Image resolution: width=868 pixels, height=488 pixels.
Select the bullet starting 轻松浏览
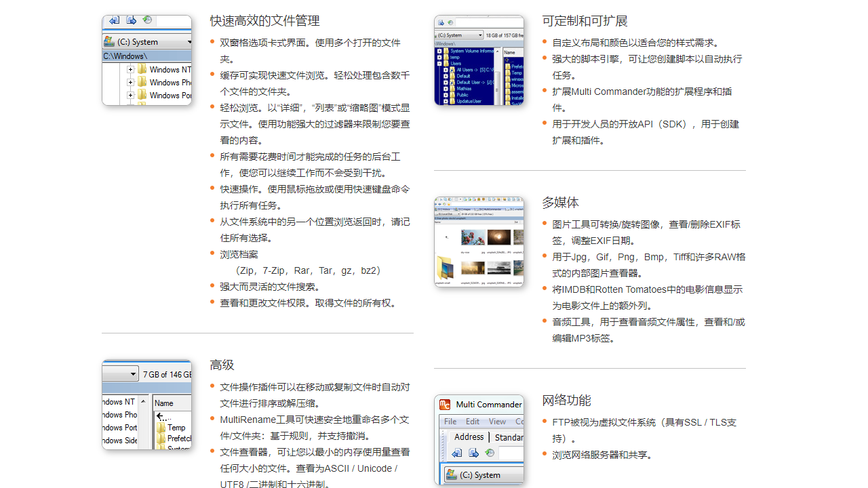[x=315, y=124]
